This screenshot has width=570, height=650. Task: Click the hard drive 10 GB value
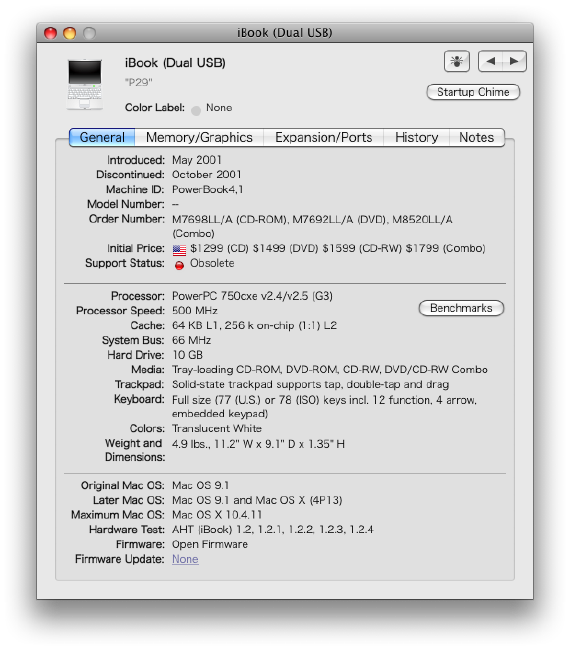(187, 355)
